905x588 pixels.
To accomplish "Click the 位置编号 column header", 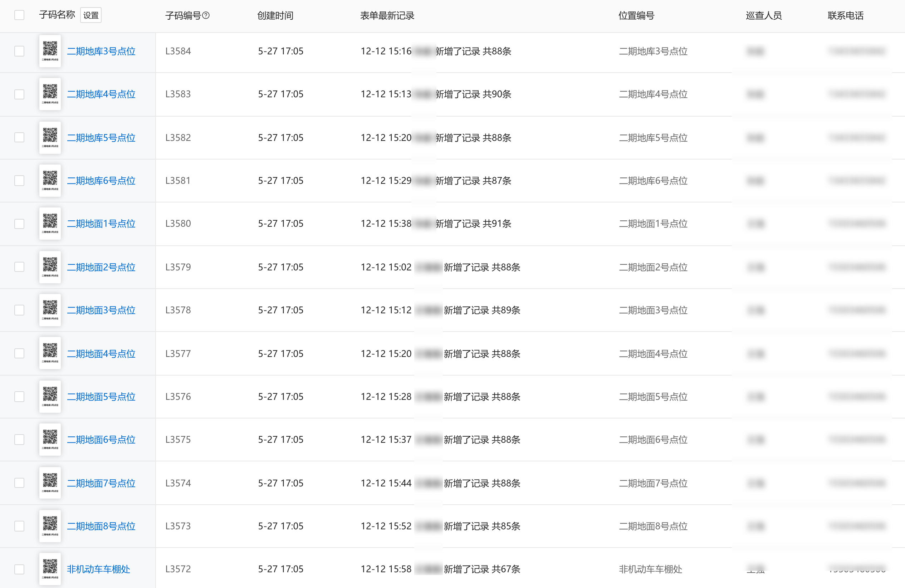I will [x=636, y=16].
